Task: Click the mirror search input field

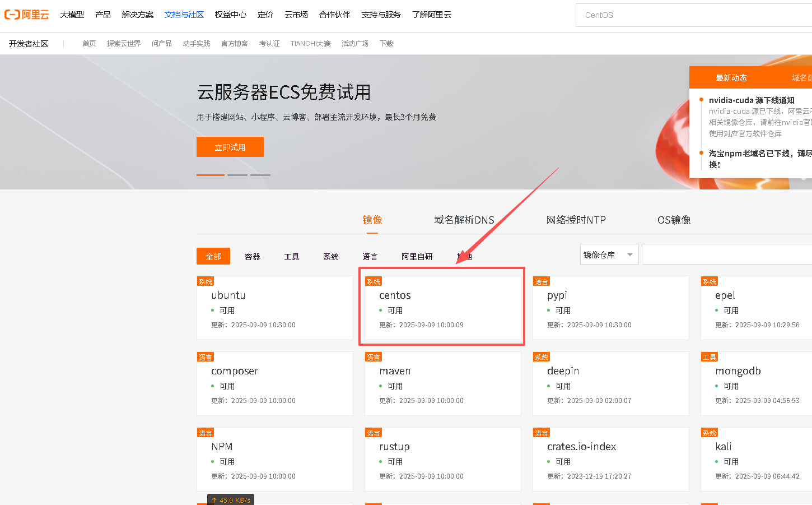Action: (x=727, y=254)
